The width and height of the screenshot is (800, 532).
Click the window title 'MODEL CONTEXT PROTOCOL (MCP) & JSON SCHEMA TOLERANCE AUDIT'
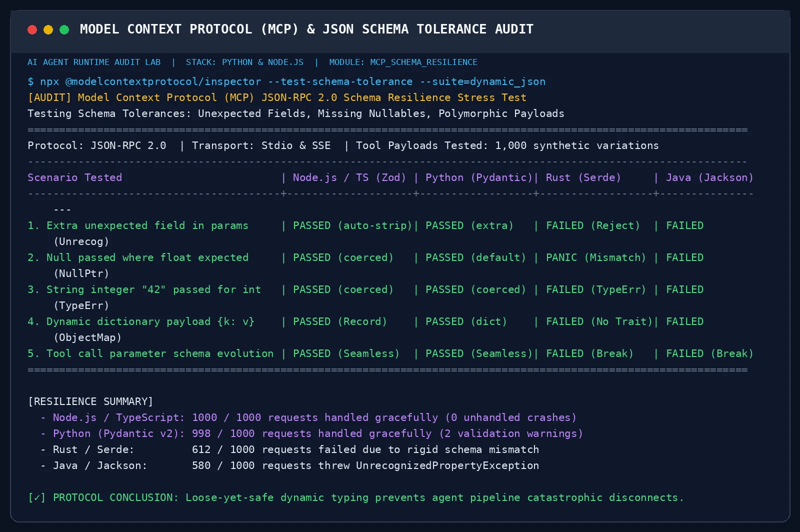tap(306, 29)
